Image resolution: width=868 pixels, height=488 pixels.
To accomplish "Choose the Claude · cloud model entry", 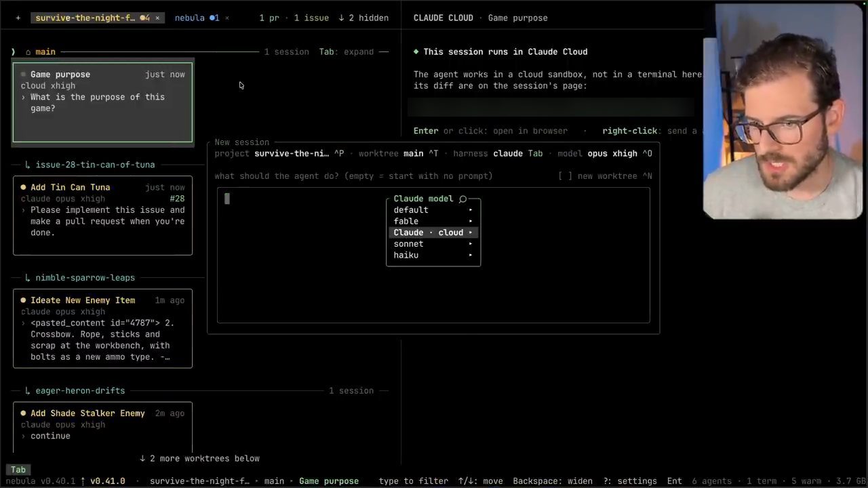I will [433, 232].
